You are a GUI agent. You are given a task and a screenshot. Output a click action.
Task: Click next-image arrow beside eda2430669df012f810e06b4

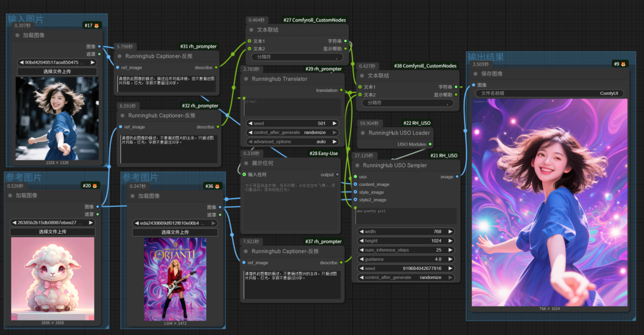coord(213,223)
